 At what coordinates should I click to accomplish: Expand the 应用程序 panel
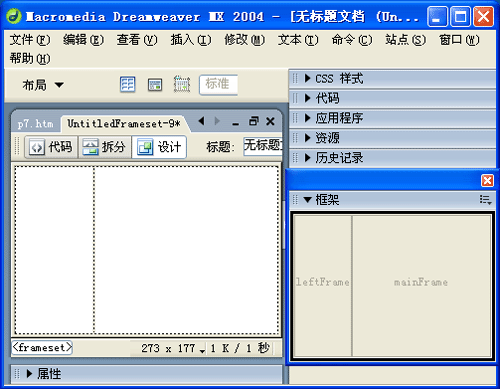click(308, 118)
